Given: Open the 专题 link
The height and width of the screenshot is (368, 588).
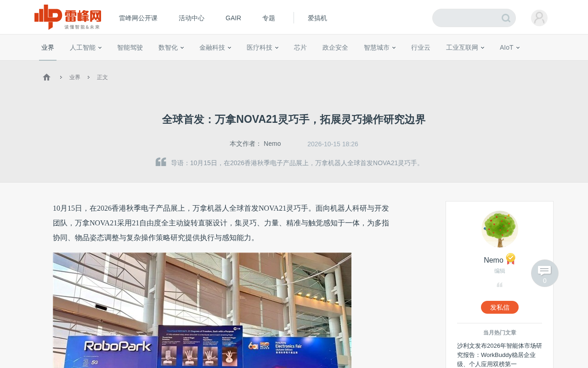Looking at the screenshot, I should coord(269,18).
